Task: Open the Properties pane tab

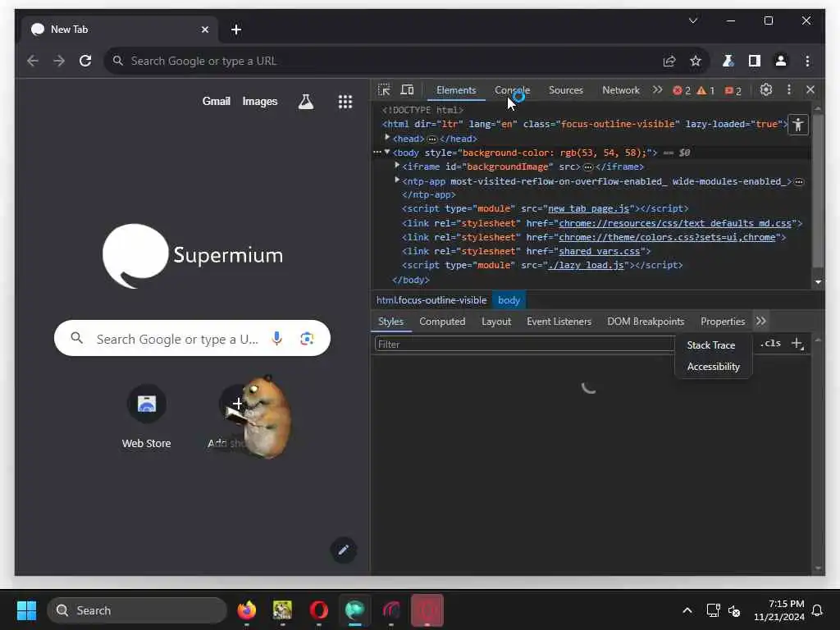Action: [723, 322]
